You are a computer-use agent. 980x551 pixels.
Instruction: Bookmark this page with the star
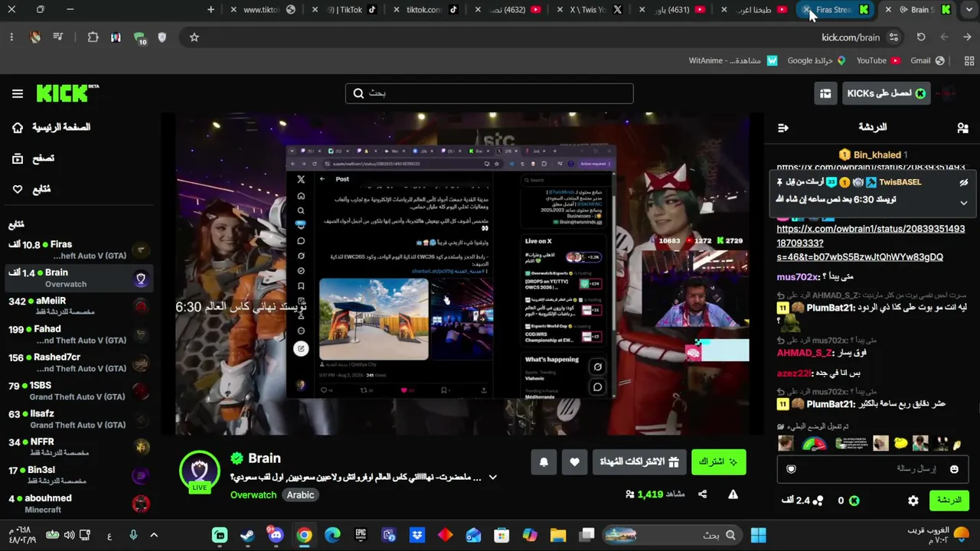[x=194, y=37]
